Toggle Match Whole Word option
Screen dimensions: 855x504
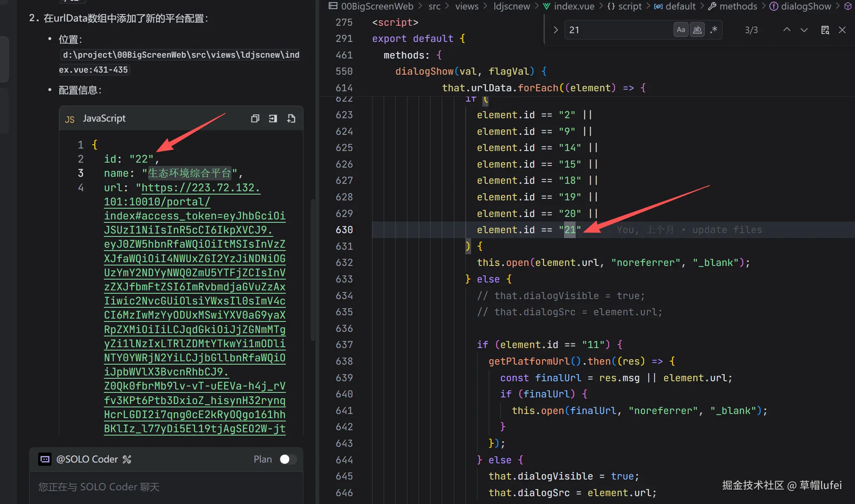pos(697,30)
